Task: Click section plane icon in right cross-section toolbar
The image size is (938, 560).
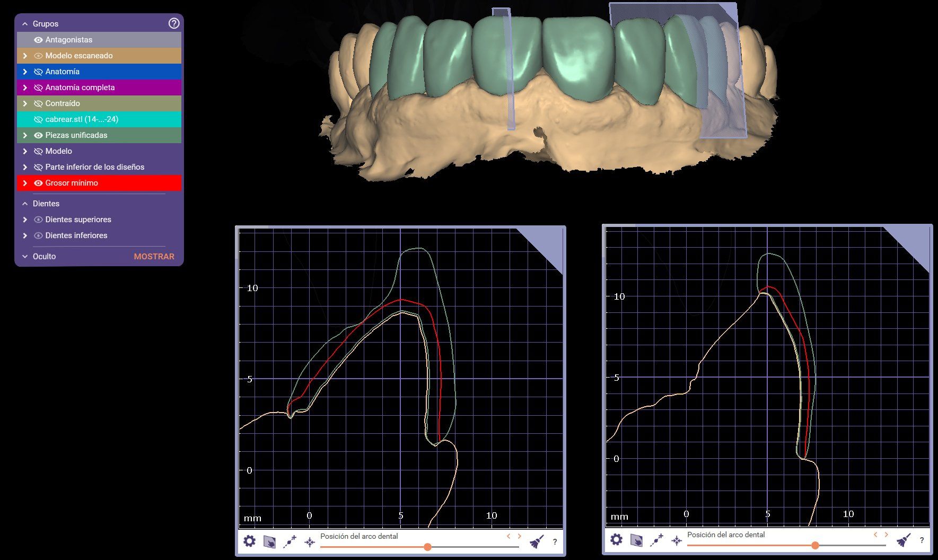Action: click(636, 540)
